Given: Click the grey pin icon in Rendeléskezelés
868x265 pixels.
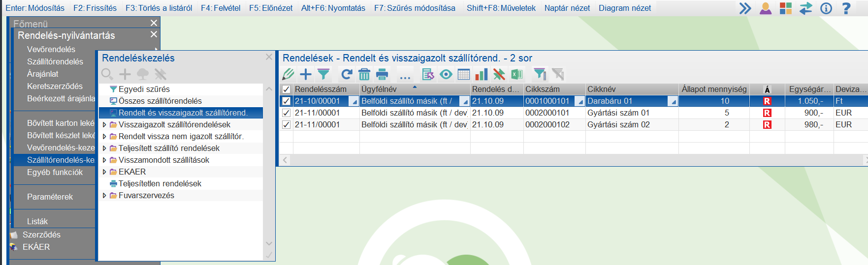Looking at the screenshot, I should tap(161, 74).
